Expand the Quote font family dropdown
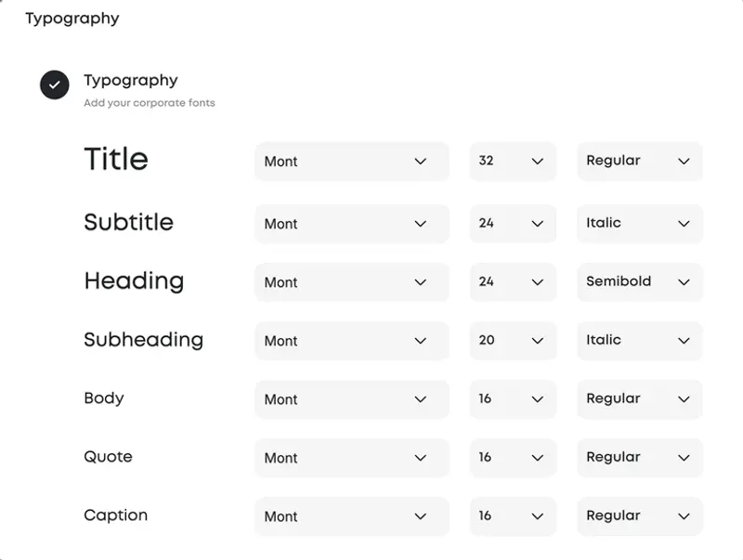The image size is (743, 560). pyautogui.click(x=351, y=458)
